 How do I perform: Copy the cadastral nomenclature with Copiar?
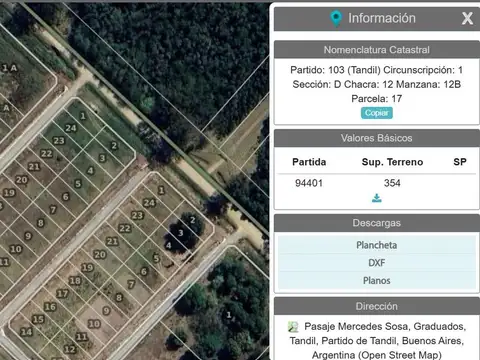pyautogui.click(x=377, y=113)
